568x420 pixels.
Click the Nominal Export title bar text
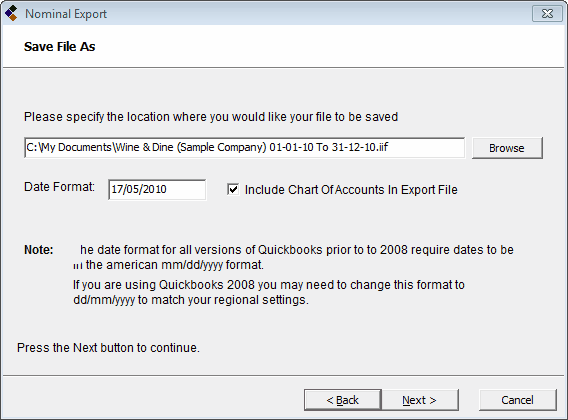coord(66,14)
